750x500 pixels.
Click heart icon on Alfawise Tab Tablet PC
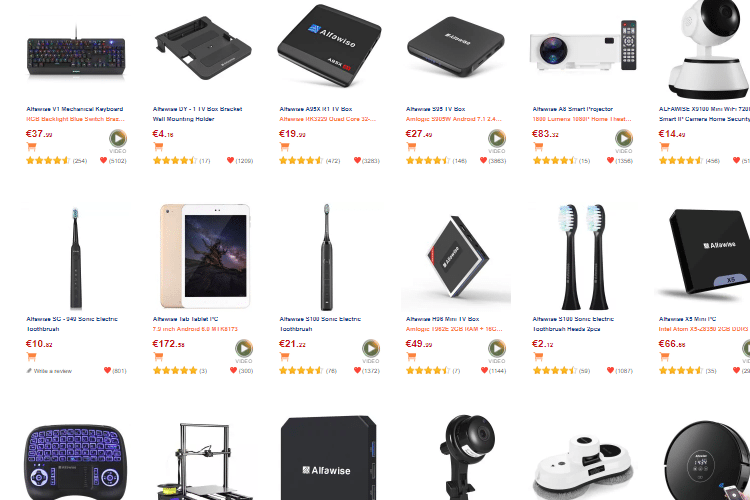pyautogui.click(x=233, y=370)
